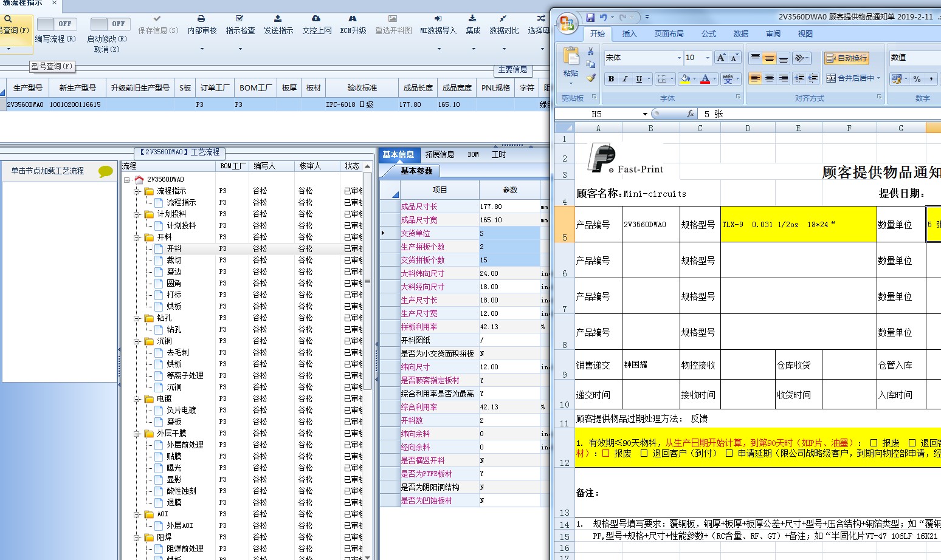Click the Undo icon in Excel
The width and height of the screenshot is (941, 560).
pos(603,17)
